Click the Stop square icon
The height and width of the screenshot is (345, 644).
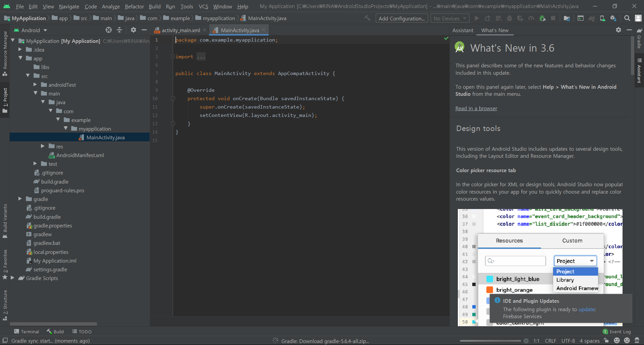[553, 18]
